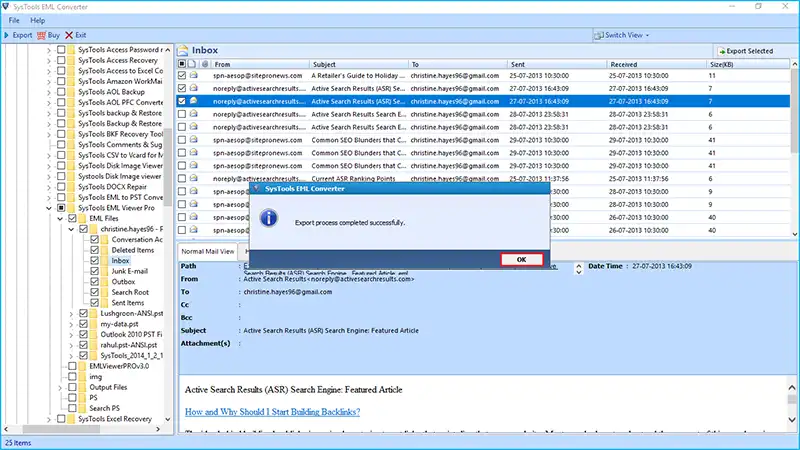This screenshot has height=450, width=800.
Task: Check the Current ASR Ranking Points email checkbox
Action: click(182, 179)
